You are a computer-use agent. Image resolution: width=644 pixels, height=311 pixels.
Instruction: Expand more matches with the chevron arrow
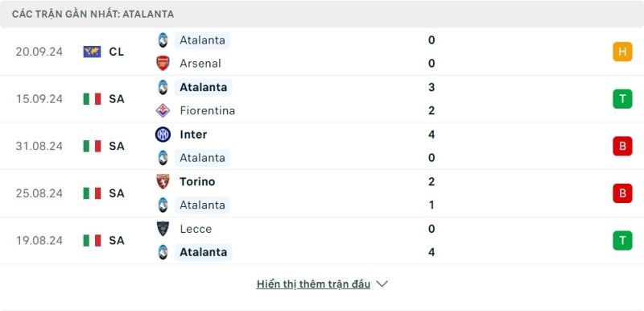tap(382, 284)
